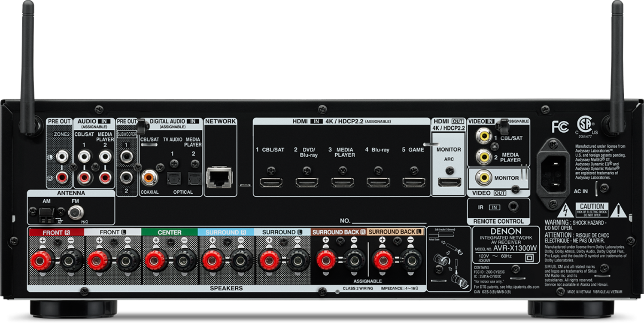Image resolution: width=644 pixels, height=323 pixels.
Task: Click the AM antenna terminal
Action: point(46,214)
